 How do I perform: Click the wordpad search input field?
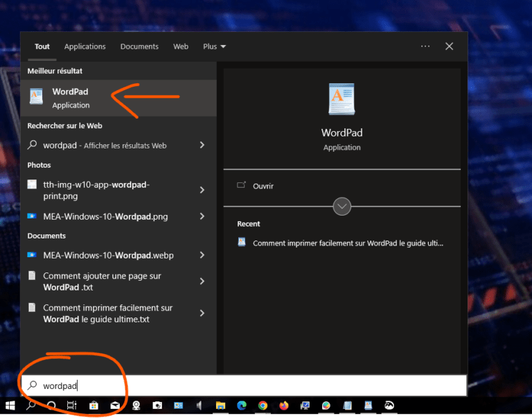pyautogui.click(x=244, y=385)
